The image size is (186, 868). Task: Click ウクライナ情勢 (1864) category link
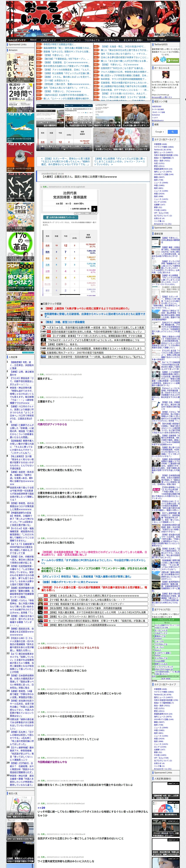pos(164,147)
